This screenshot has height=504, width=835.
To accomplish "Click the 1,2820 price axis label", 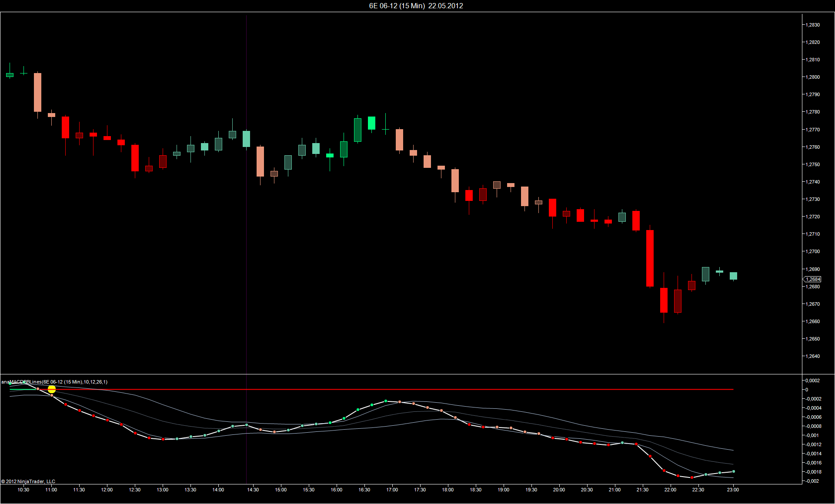I will click(x=812, y=42).
